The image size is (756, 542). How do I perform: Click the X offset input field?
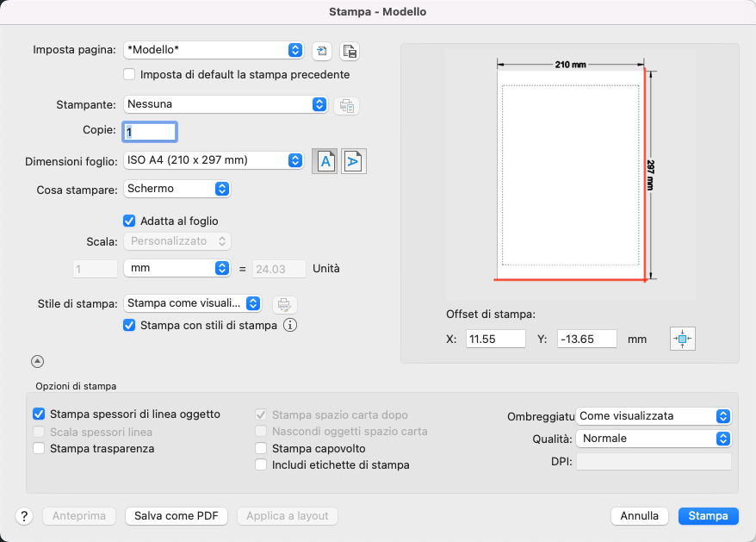(x=496, y=339)
